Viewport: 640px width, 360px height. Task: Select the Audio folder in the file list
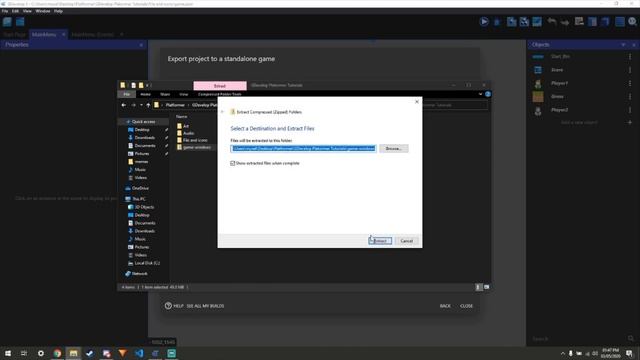click(188, 133)
